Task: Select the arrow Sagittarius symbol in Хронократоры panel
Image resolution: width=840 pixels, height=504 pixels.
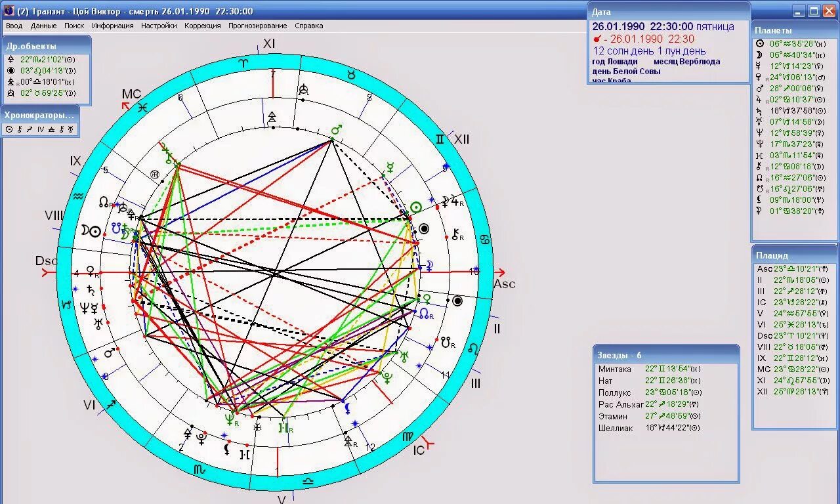Action: (30, 129)
